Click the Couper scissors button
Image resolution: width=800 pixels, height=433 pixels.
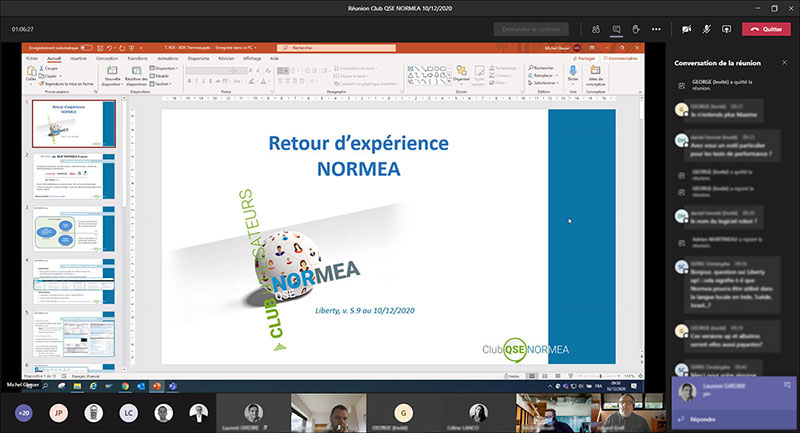tap(49, 68)
